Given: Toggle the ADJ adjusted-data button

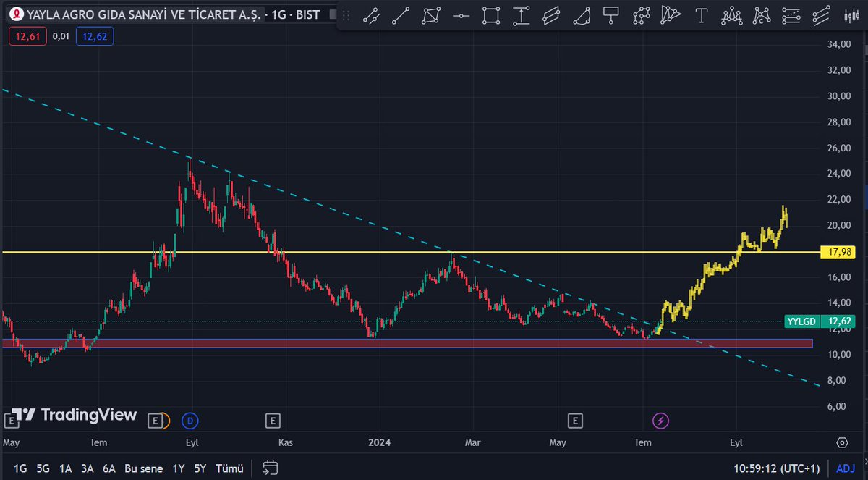Looking at the screenshot, I should tap(845, 468).
